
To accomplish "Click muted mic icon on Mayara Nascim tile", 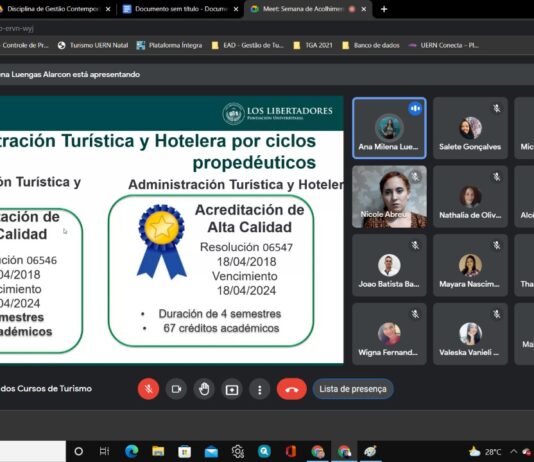I will (497, 245).
